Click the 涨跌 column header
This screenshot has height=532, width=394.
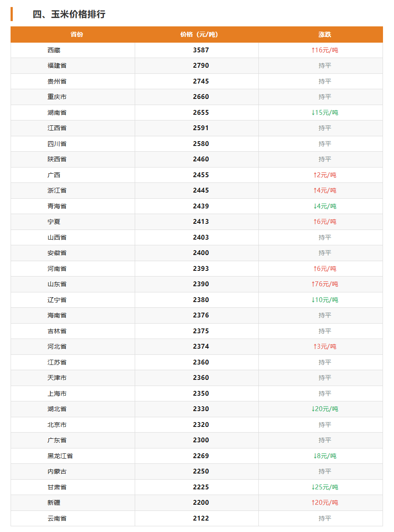[x=325, y=34]
